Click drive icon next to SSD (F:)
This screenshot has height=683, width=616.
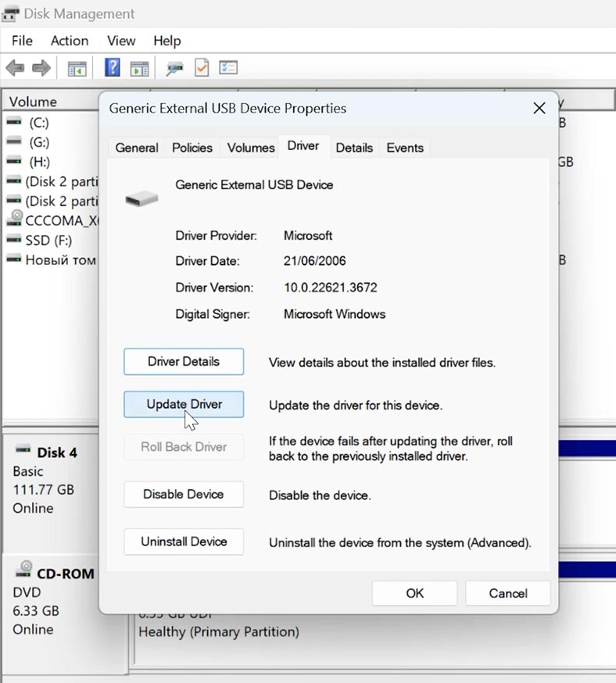pyautogui.click(x=14, y=239)
